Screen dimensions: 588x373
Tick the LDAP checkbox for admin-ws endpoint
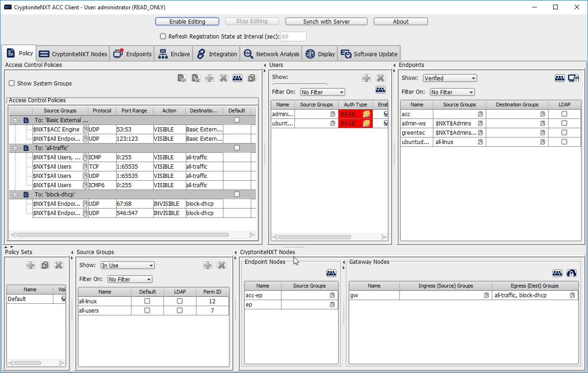click(x=564, y=123)
